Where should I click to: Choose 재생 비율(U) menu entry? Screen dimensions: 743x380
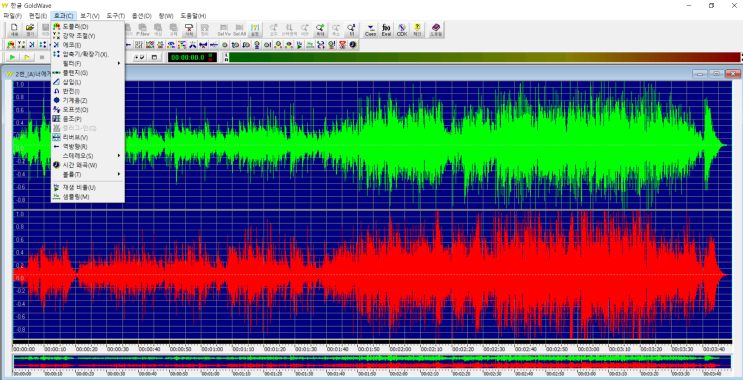88,187
